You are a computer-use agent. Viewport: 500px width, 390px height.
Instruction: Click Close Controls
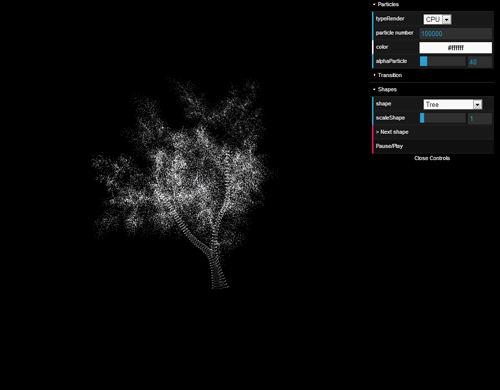pos(432,158)
